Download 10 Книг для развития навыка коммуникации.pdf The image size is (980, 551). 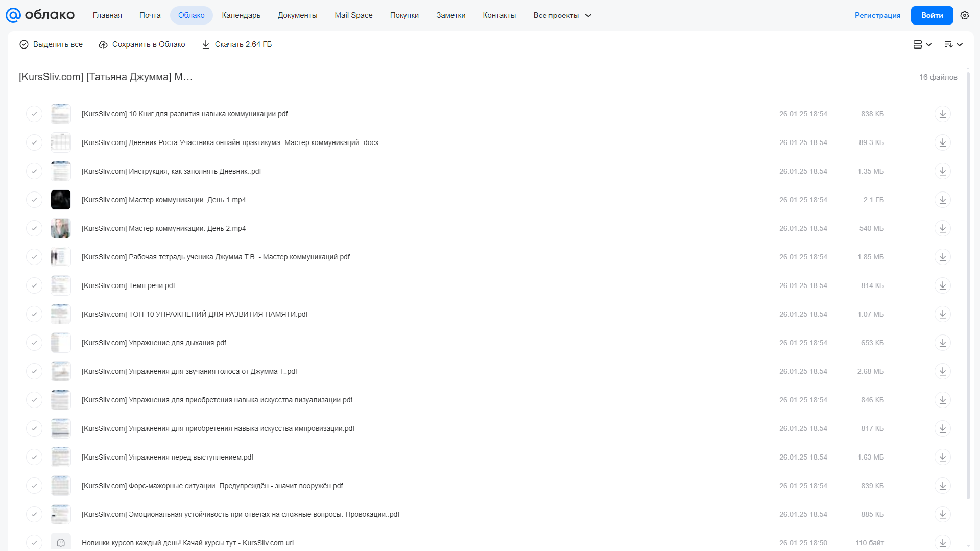tap(942, 114)
